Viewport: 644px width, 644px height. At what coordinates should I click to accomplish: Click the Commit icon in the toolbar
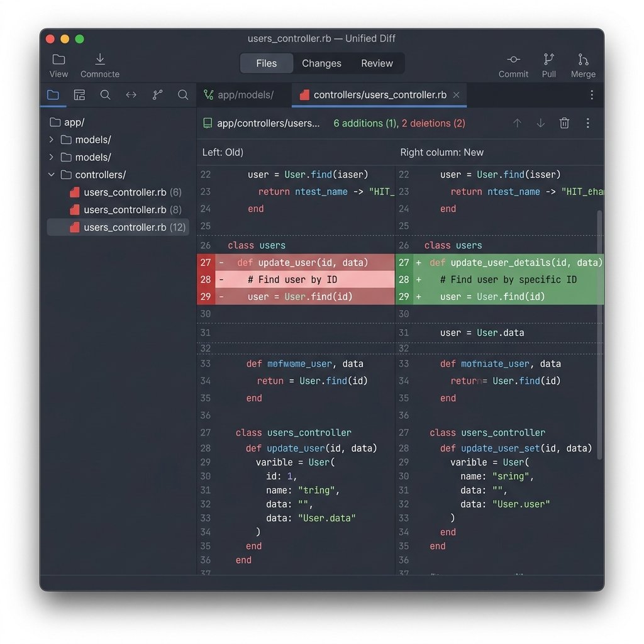pyautogui.click(x=513, y=60)
